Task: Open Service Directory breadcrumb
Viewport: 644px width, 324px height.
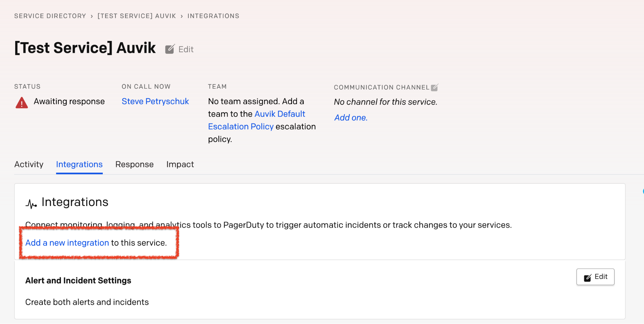Action: tap(50, 16)
